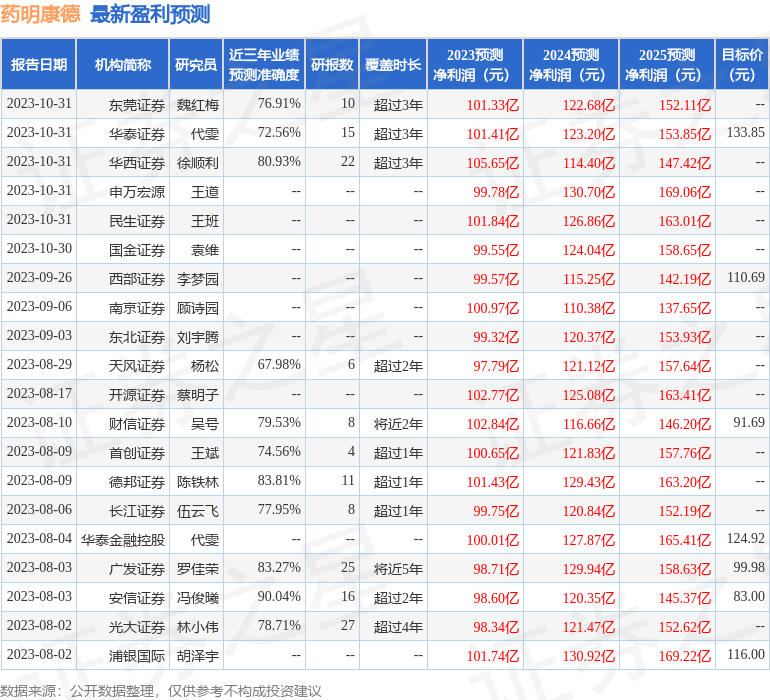The image size is (770, 700).
Task: Click researcher name 李梦园
Action: point(197,279)
